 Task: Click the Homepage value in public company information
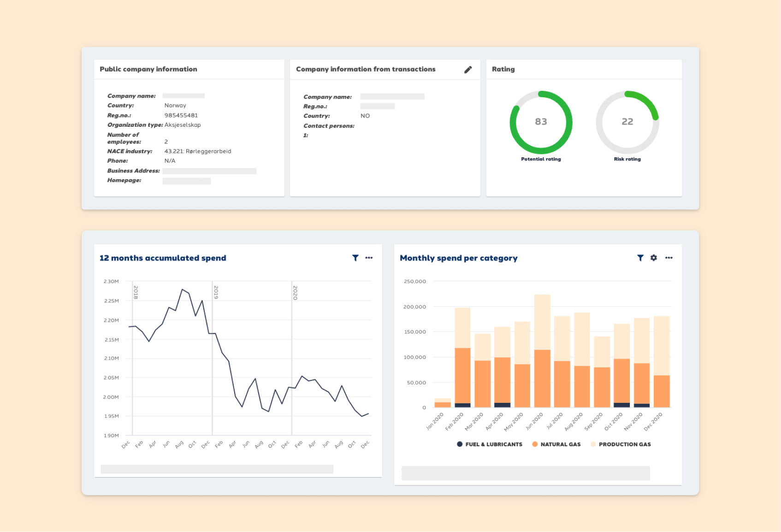pyautogui.click(x=187, y=180)
